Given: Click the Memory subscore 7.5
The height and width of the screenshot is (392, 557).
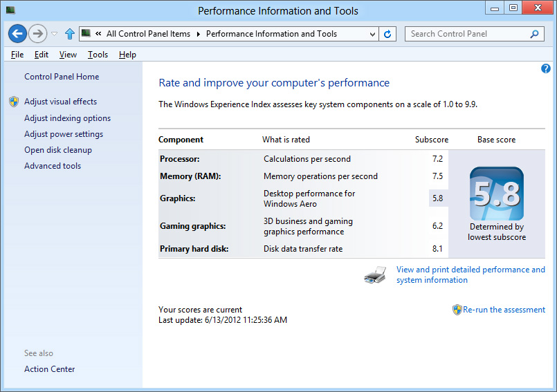Looking at the screenshot, I should [437, 176].
